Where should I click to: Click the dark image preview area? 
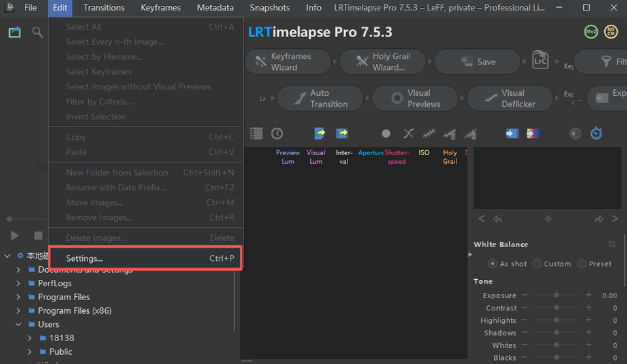[x=547, y=178]
